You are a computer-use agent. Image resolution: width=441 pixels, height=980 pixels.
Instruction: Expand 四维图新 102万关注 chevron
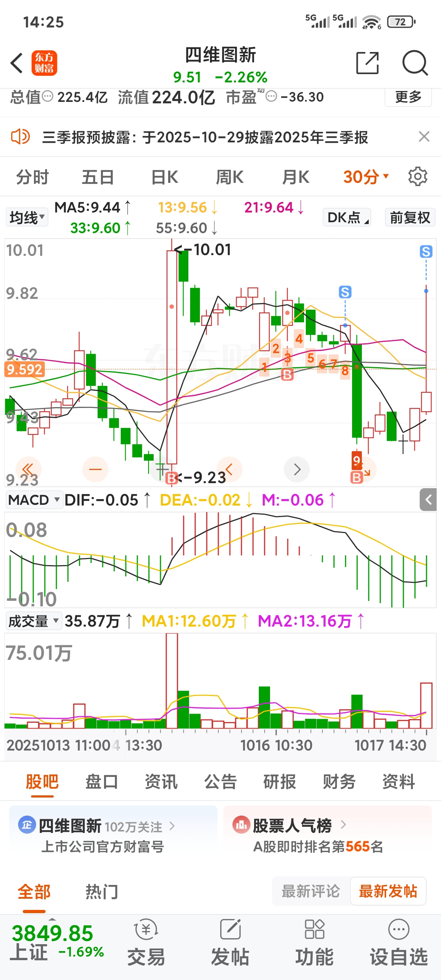click(x=172, y=825)
